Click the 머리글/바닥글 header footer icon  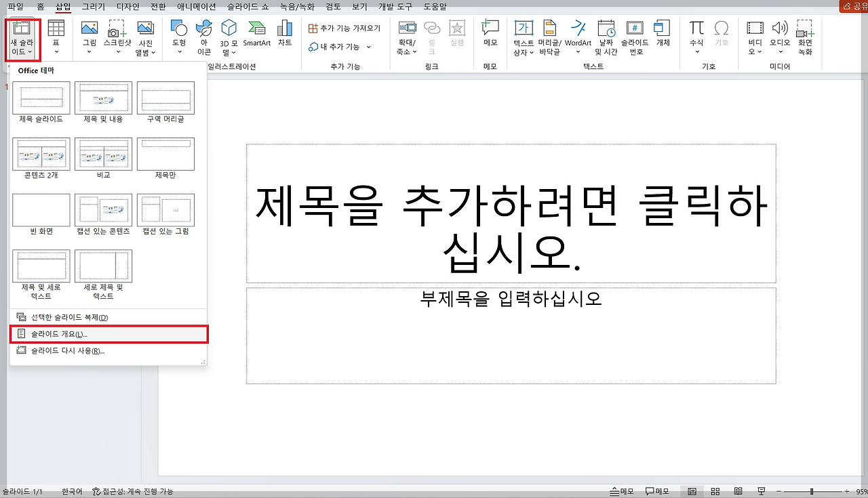[550, 37]
